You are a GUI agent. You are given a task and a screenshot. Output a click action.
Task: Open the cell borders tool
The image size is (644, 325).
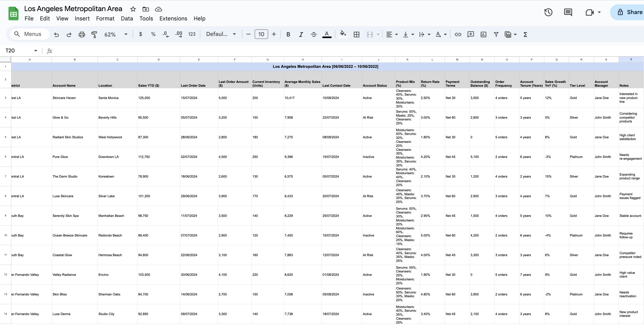click(x=357, y=34)
